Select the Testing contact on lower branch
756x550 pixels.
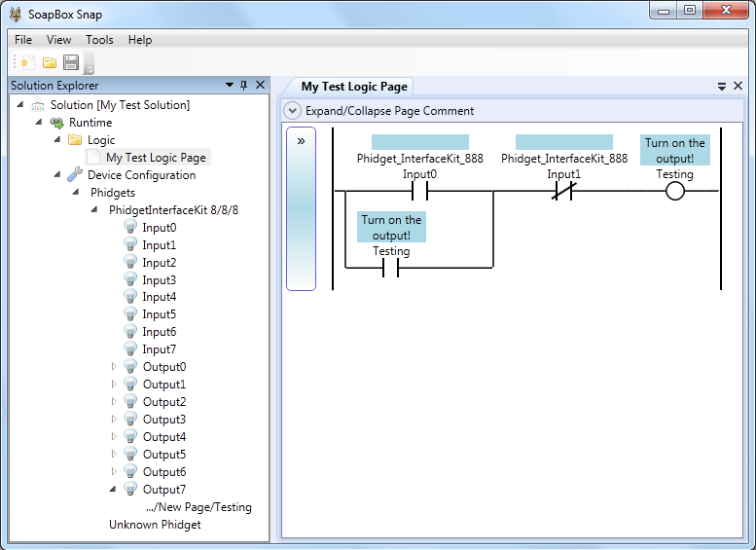tap(390, 268)
